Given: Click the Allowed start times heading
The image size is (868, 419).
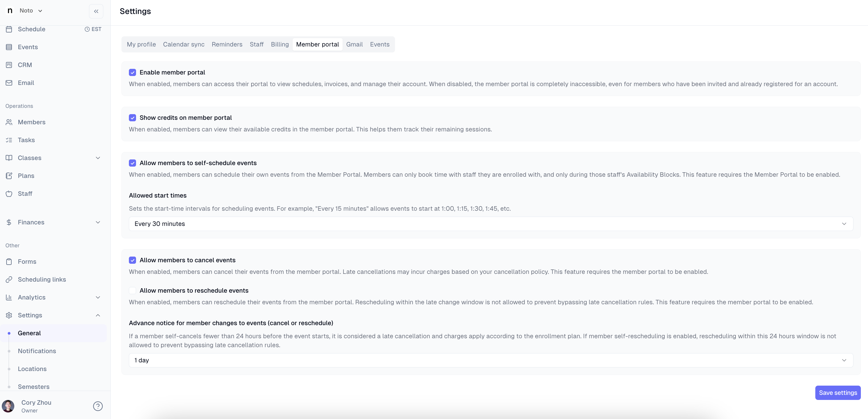Looking at the screenshot, I should click(x=158, y=195).
